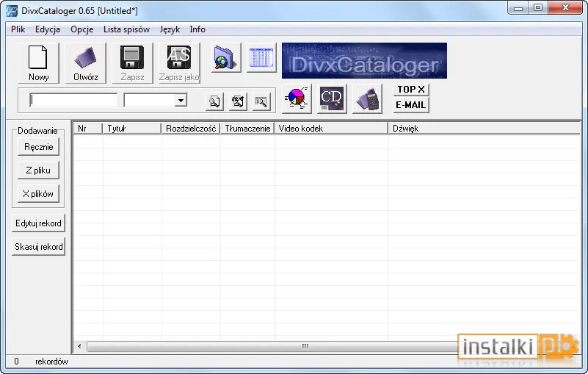The height and width of the screenshot is (374, 588).
Task: Click the X plików button
Action: coord(38,194)
